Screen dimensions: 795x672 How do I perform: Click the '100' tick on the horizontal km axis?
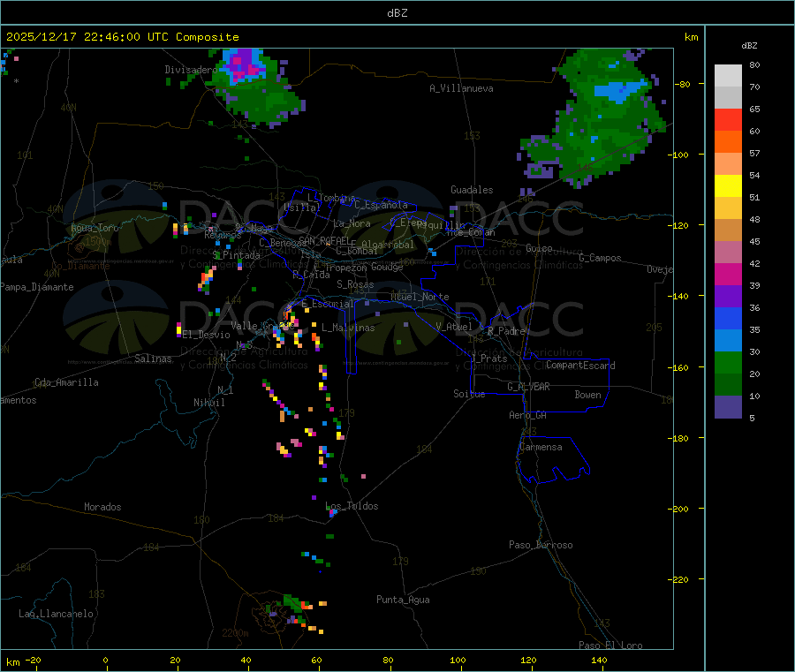click(458, 660)
